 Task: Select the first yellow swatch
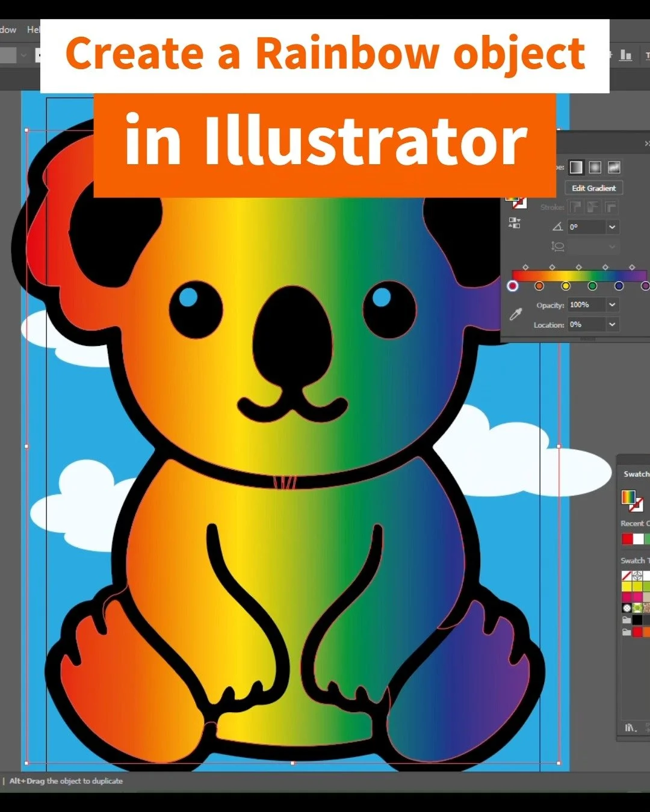point(627,586)
